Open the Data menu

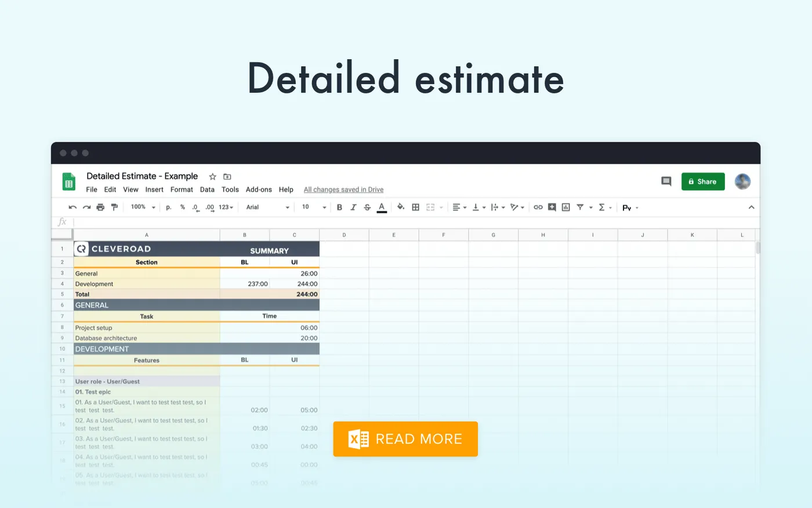(207, 190)
